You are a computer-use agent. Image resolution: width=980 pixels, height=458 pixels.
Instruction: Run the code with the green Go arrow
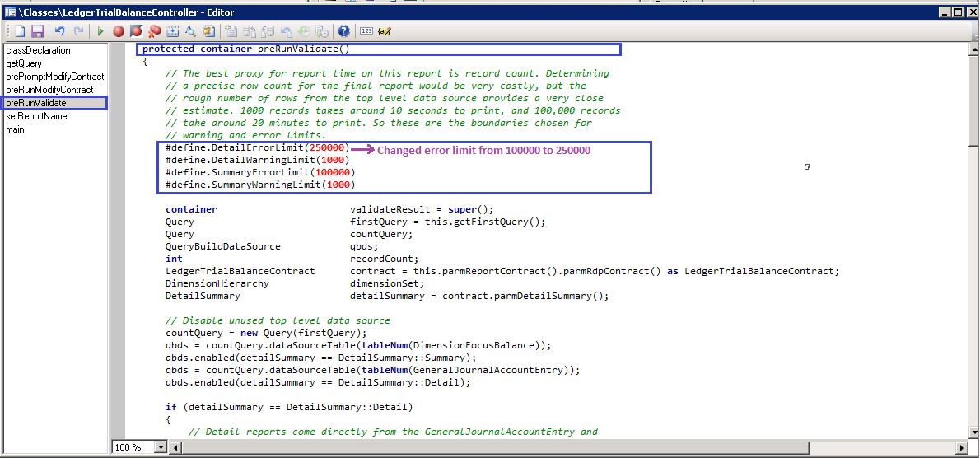[x=100, y=31]
